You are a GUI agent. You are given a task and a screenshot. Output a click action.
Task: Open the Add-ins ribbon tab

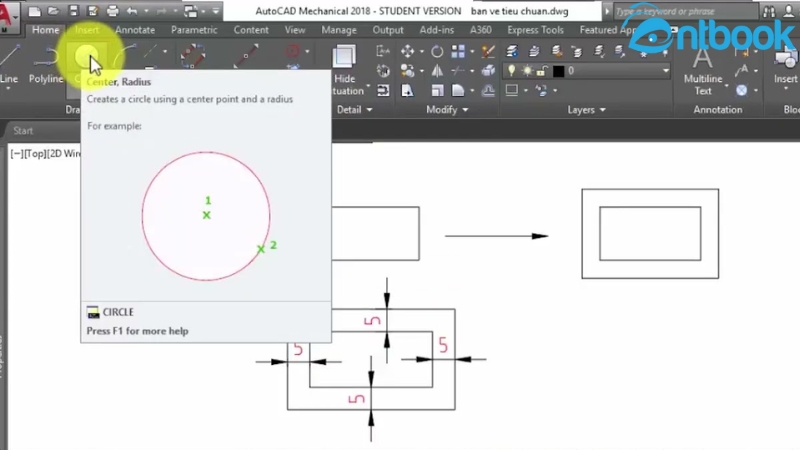437,30
